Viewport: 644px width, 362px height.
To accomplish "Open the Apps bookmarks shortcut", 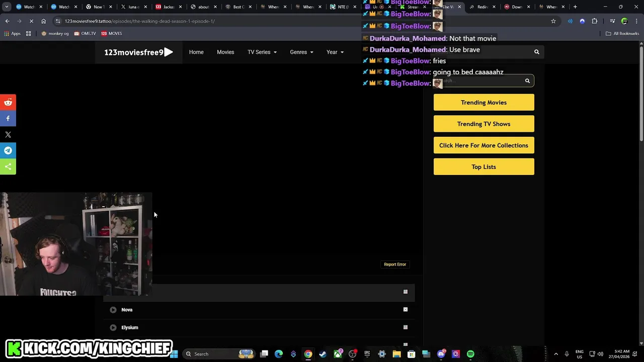I will (12, 34).
